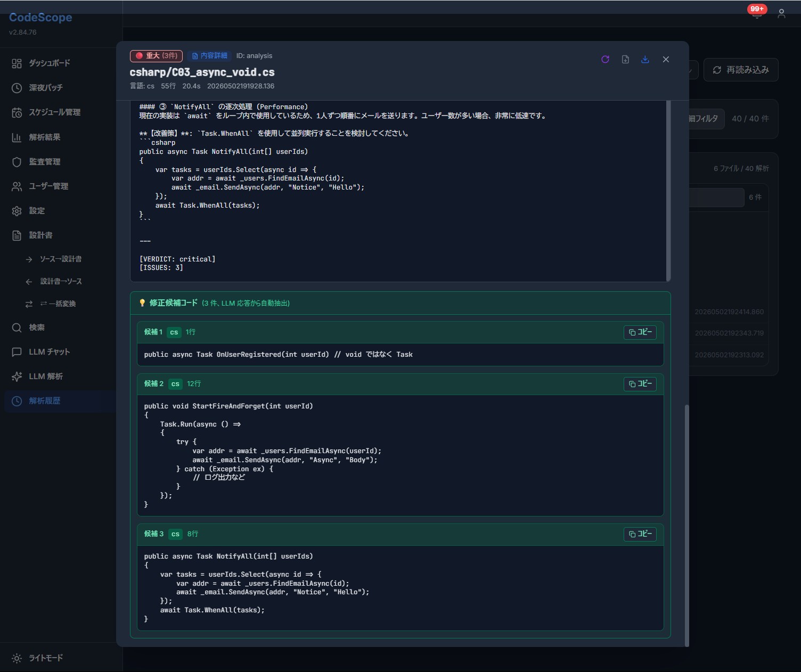801x672 pixels.
Task: Click the right arrow icon of ソース→設計書
Action: click(x=29, y=259)
